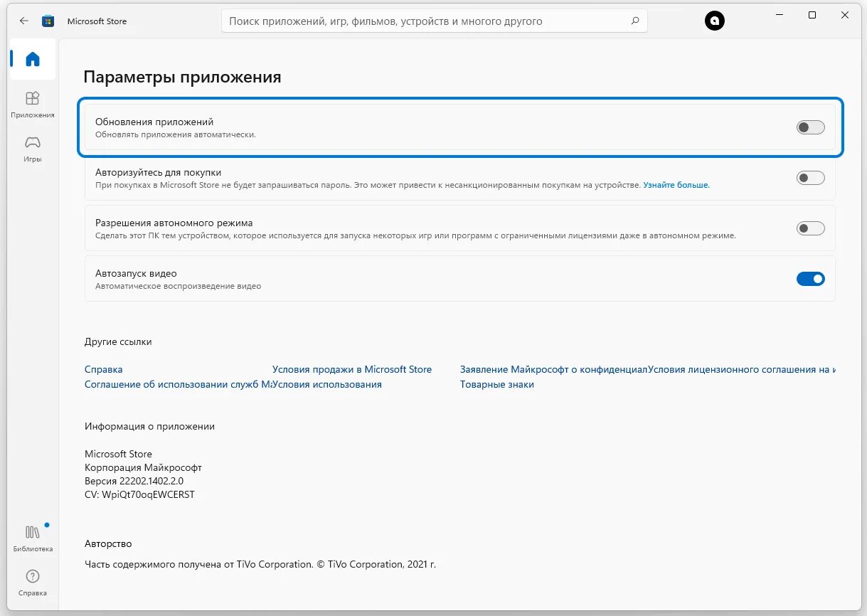Click Корпорация Майкрософт text
Image resolution: width=867 pixels, height=616 pixels.
(x=143, y=467)
